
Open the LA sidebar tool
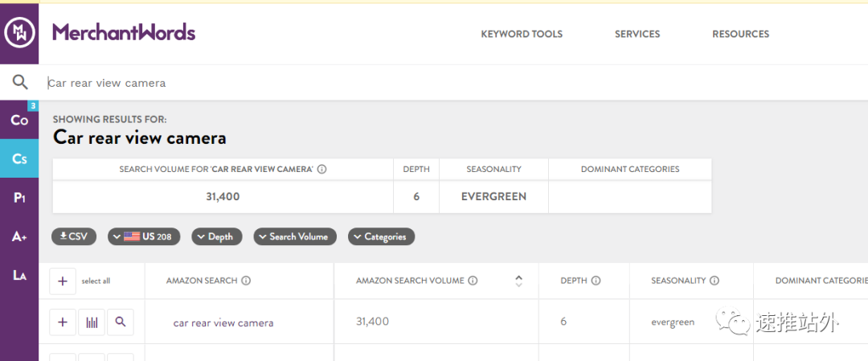[19, 275]
